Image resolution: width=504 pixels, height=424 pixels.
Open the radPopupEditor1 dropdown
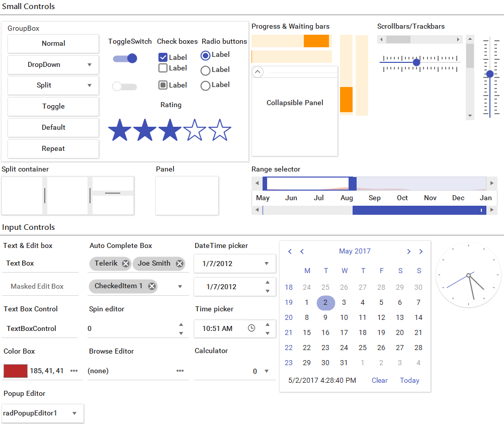(74, 413)
